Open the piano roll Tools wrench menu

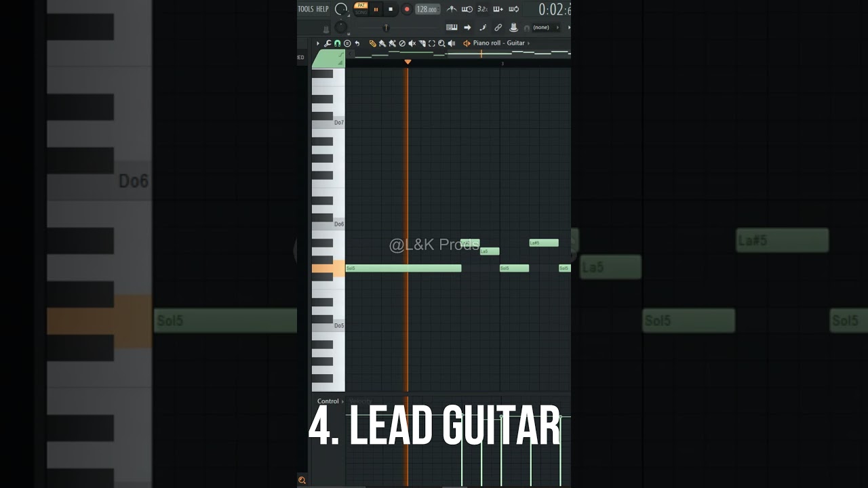328,43
